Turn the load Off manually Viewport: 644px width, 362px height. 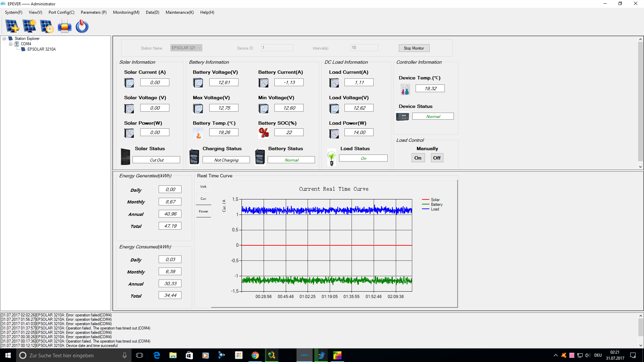coord(437,158)
